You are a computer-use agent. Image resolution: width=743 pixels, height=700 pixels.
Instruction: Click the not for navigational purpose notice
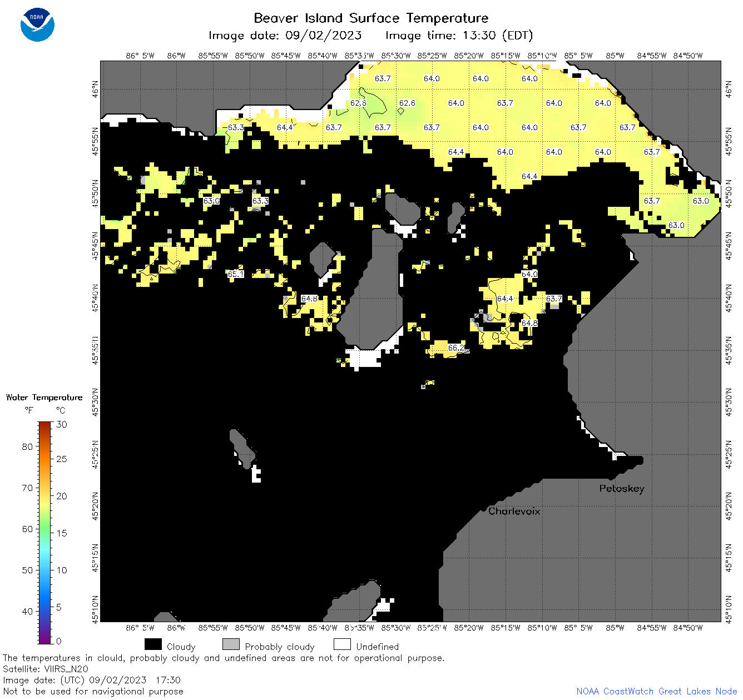93,691
